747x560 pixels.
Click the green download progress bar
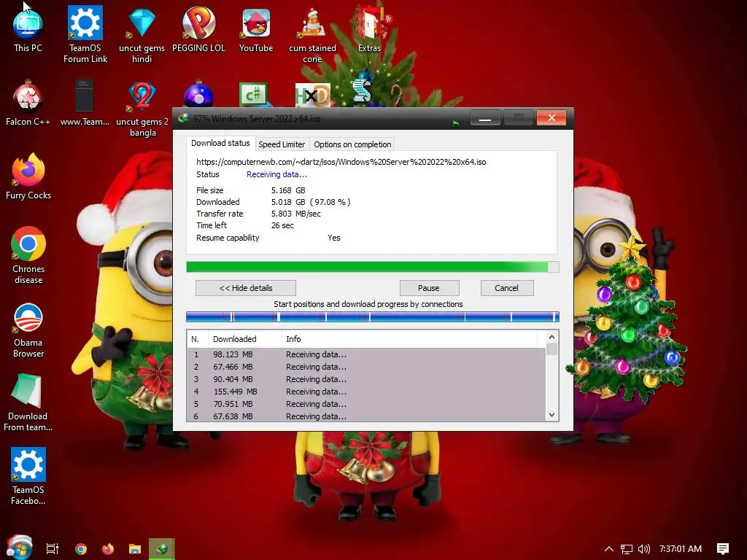[373, 267]
